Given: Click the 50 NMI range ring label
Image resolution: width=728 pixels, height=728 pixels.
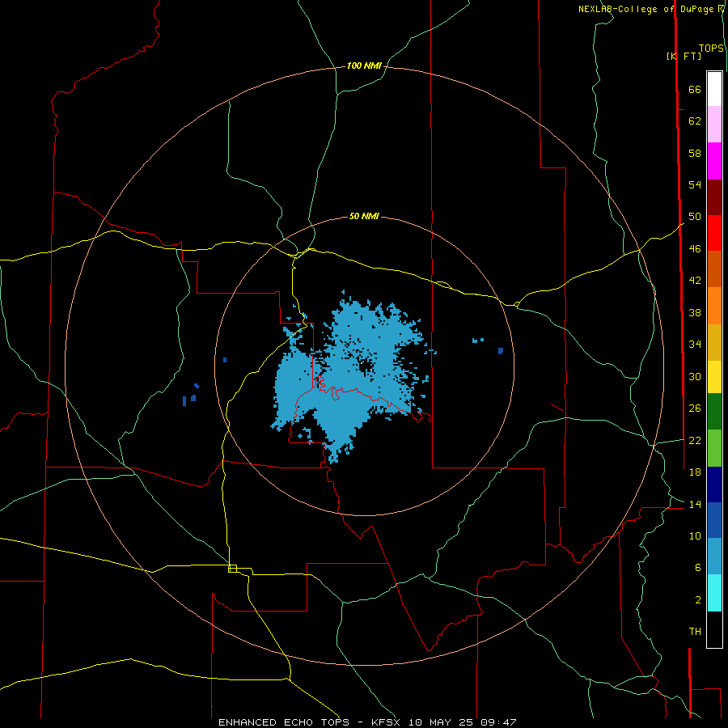Looking at the screenshot, I should pyautogui.click(x=364, y=216).
